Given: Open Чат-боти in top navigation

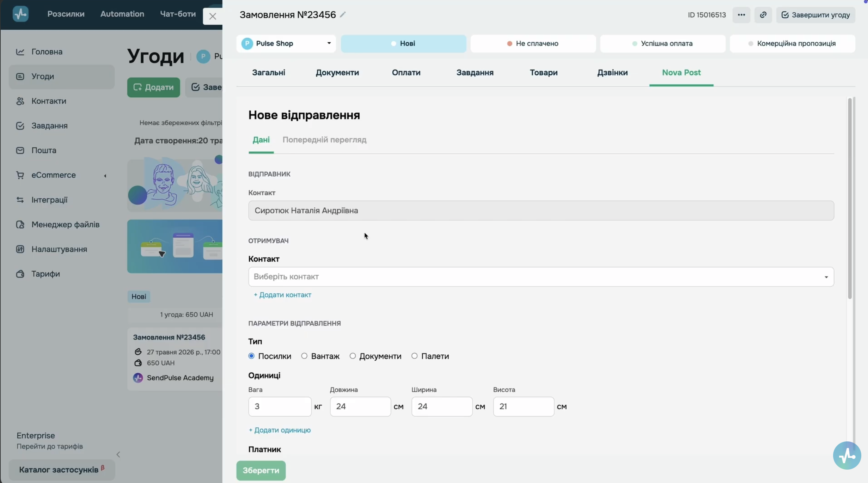Looking at the screenshot, I should (x=178, y=14).
